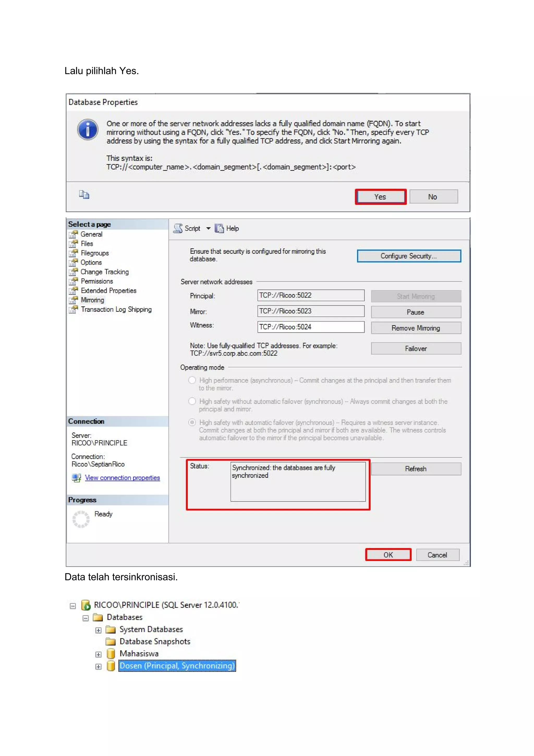
Task: Click the Dosen database cylinder icon
Action: 111,665
